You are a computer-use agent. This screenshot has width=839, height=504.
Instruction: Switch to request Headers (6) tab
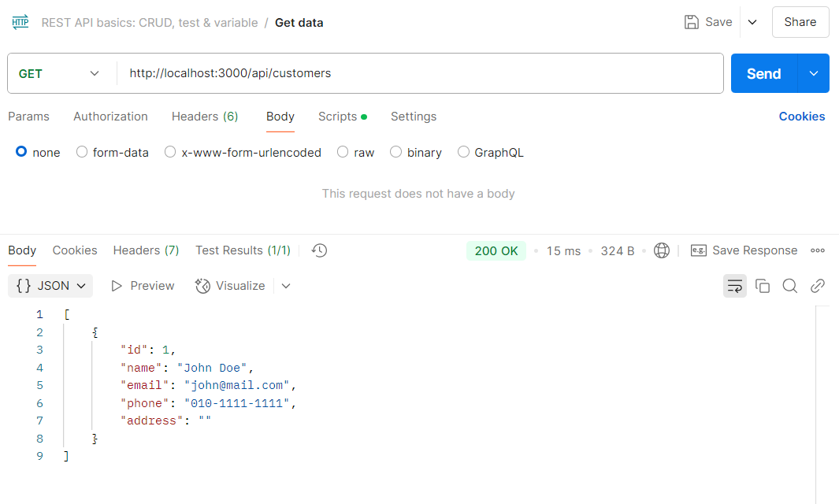tap(205, 117)
